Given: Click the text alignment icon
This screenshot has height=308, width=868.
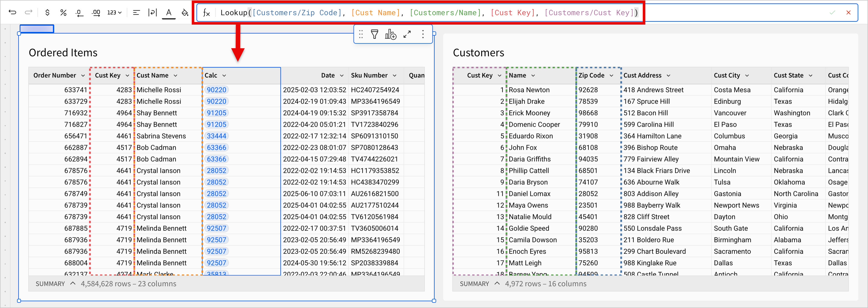Looking at the screenshot, I should click(x=136, y=13).
